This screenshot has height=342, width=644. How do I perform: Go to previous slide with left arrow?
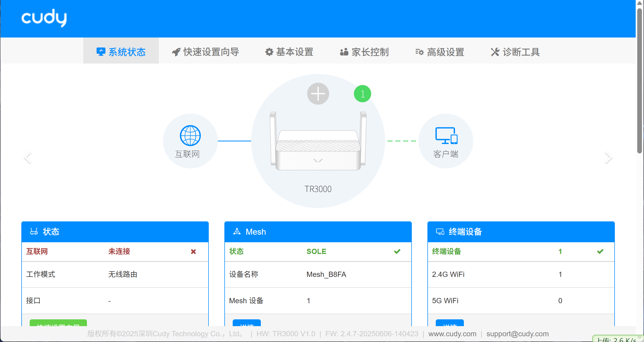click(x=28, y=157)
